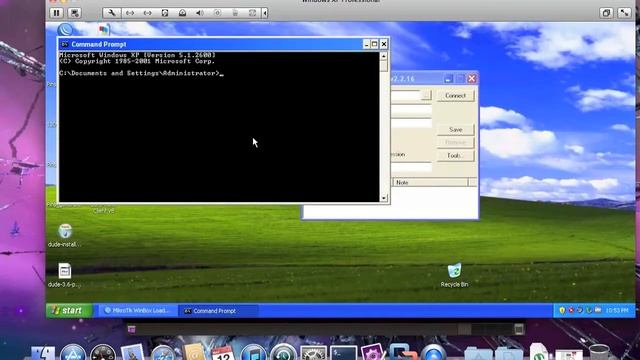Click the red alert tray icon
This screenshot has width=640, height=360.
[x=571, y=311]
